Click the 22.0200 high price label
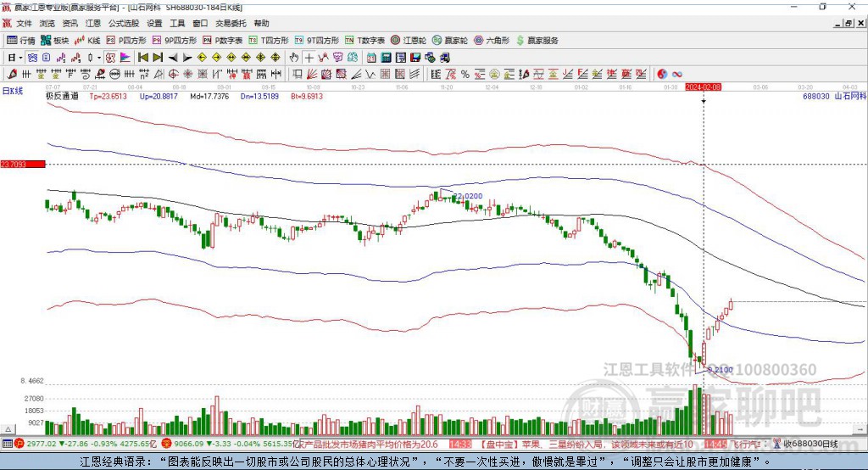The image size is (868, 470). point(468,196)
